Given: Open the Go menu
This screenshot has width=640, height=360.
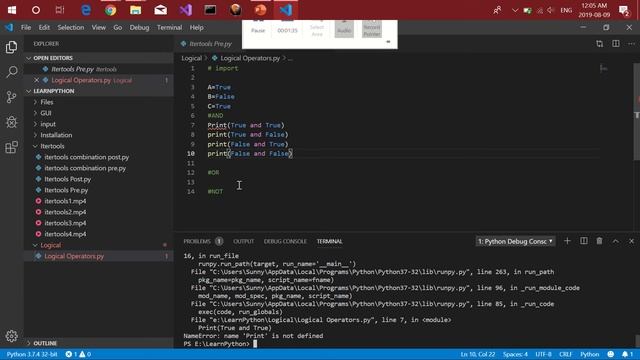Looking at the screenshot, I should [x=118, y=27].
